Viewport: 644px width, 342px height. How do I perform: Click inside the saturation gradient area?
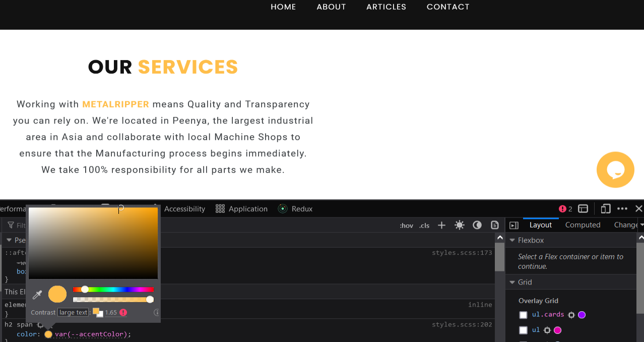tap(93, 243)
